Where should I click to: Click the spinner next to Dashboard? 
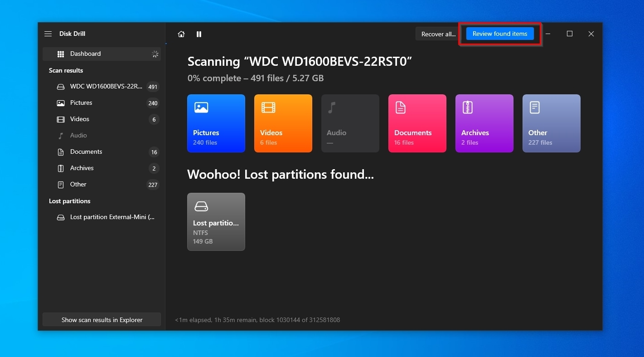[x=155, y=54]
